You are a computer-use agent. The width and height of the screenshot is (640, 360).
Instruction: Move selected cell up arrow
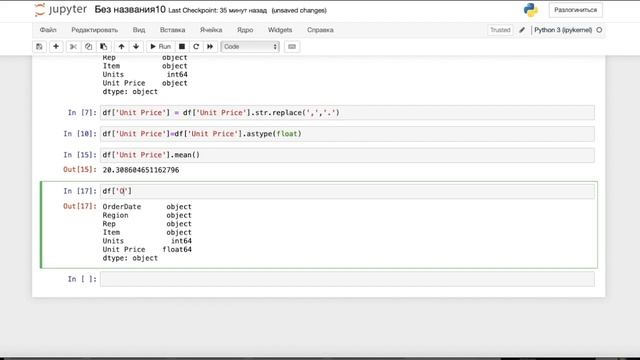coord(121,47)
